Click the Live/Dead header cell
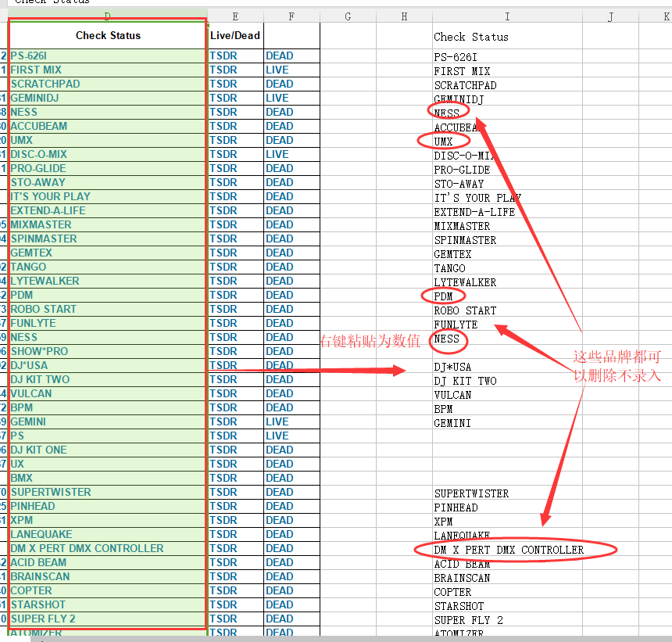 click(236, 36)
